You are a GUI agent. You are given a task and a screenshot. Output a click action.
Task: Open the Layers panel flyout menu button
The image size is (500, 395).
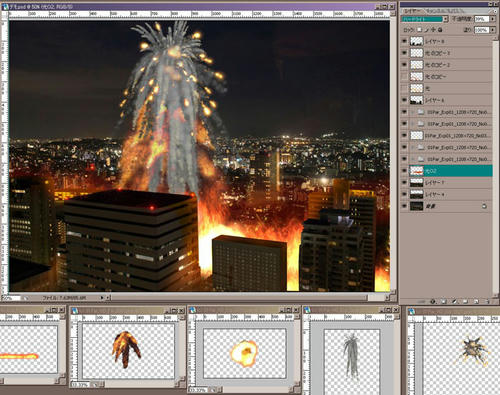(495, 11)
